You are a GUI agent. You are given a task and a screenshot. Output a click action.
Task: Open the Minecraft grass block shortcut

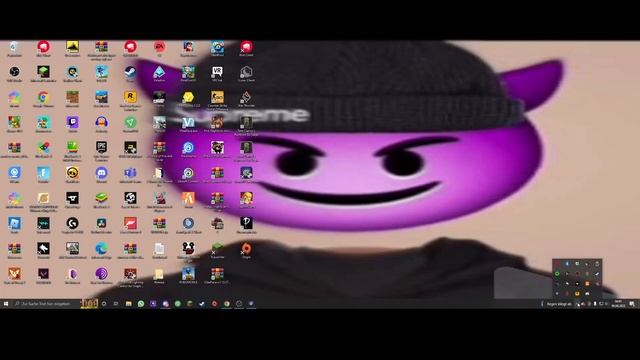point(72,99)
